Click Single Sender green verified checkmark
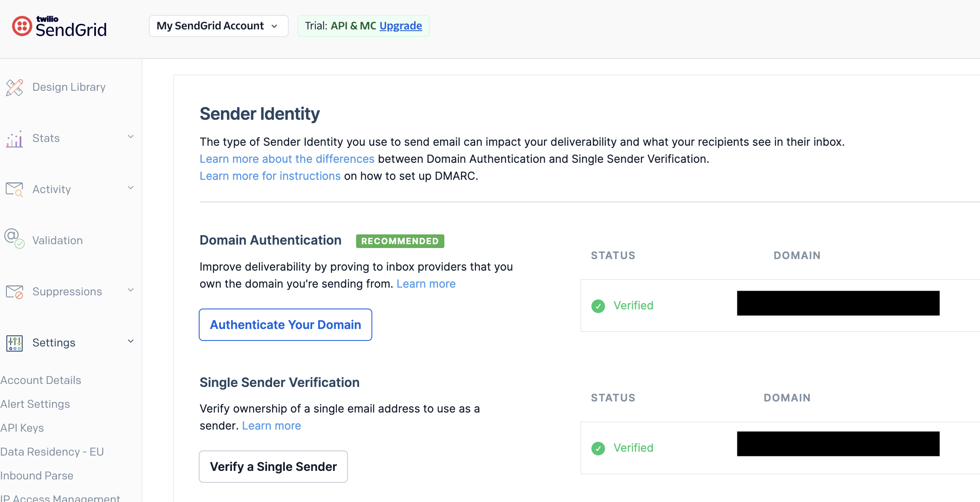Viewport: 980px width, 502px height. tap(598, 448)
